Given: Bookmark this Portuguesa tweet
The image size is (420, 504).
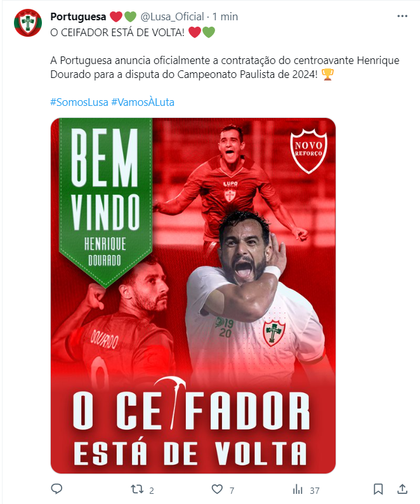Looking at the screenshot, I should pyautogui.click(x=378, y=489).
